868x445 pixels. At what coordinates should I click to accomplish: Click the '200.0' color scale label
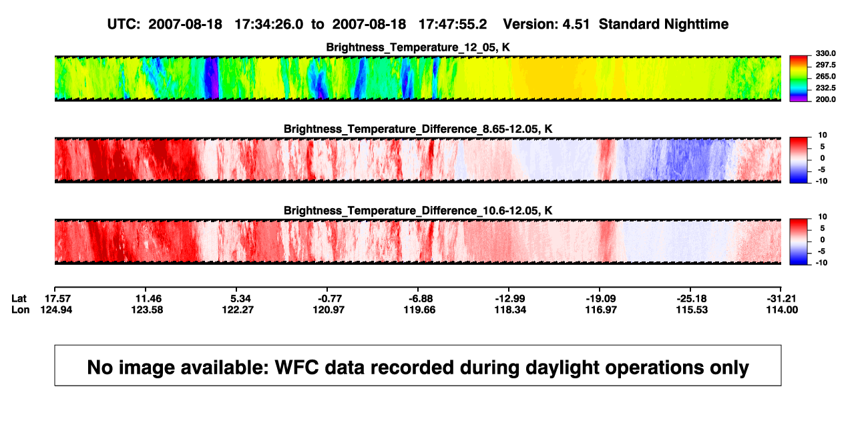tap(825, 99)
